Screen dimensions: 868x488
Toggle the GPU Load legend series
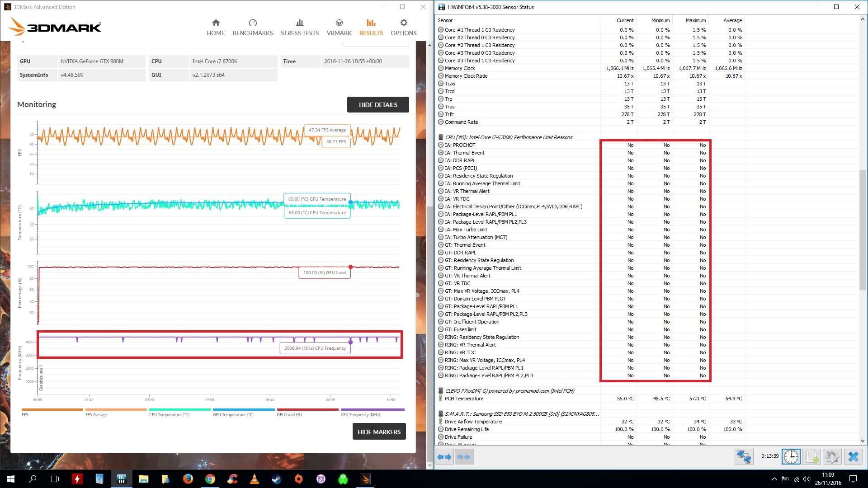[307, 413]
